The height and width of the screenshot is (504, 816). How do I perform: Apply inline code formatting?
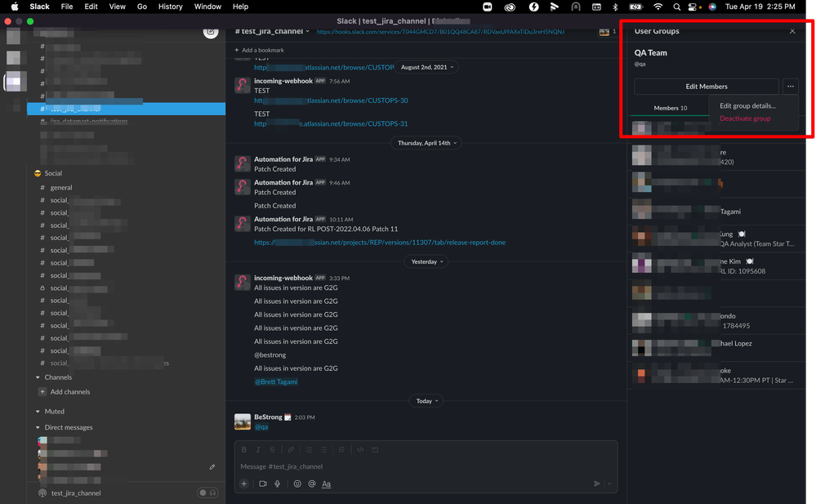pos(360,450)
